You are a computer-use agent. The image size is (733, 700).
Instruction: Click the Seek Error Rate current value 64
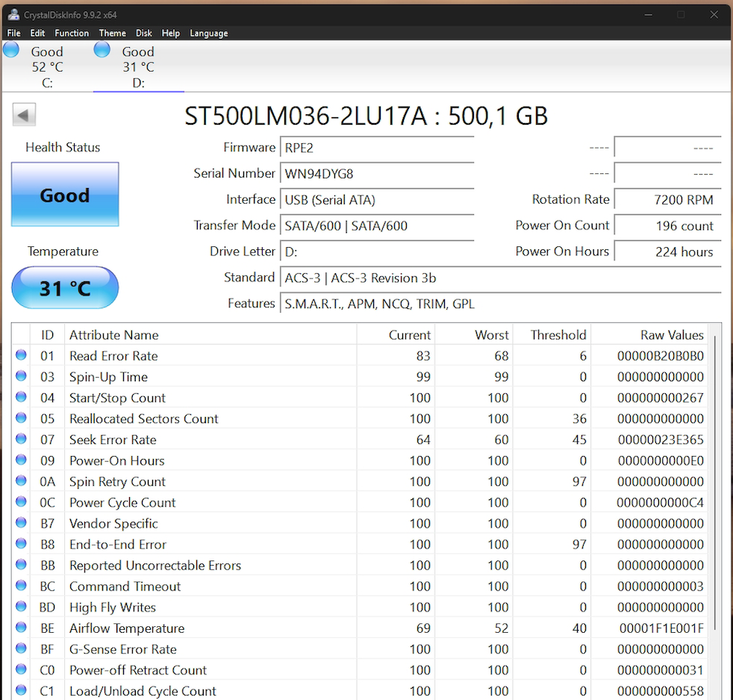point(423,440)
